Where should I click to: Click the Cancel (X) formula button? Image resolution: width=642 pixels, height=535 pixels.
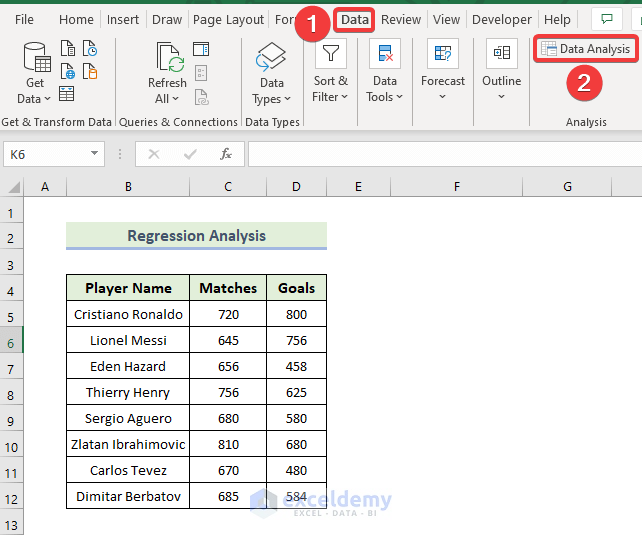(154, 154)
